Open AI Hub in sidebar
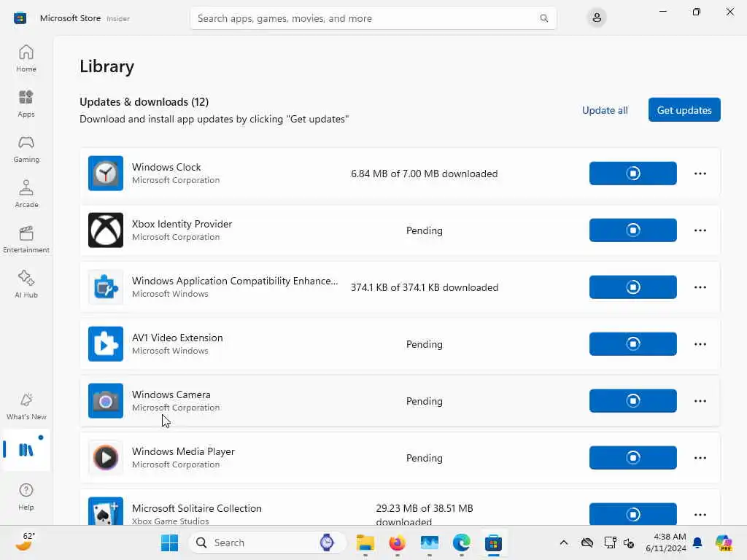This screenshot has height=560, width=747. (x=26, y=284)
